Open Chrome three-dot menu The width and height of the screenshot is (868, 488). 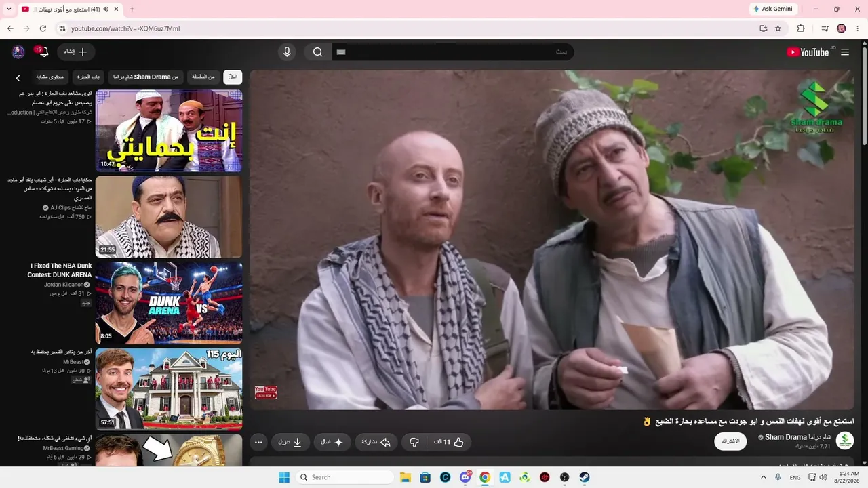(x=858, y=28)
